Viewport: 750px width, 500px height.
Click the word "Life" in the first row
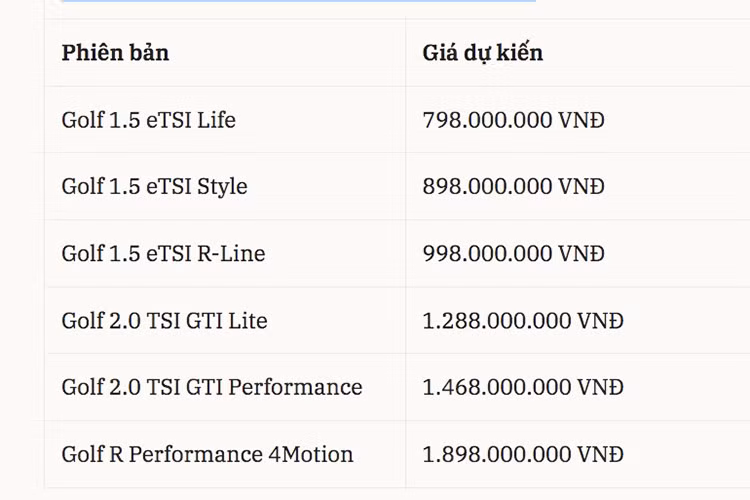point(216,120)
